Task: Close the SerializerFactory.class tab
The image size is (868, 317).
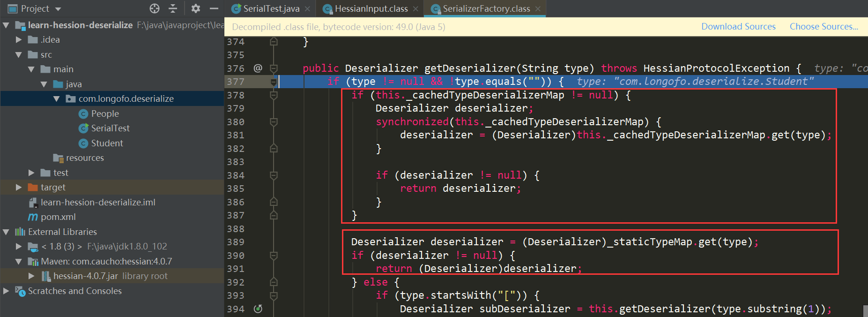Action: 538,9
